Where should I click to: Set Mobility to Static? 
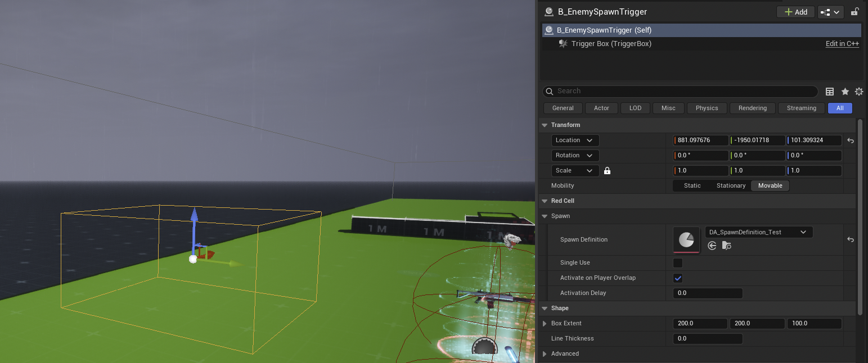pyautogui.click(x=692, y=185)
